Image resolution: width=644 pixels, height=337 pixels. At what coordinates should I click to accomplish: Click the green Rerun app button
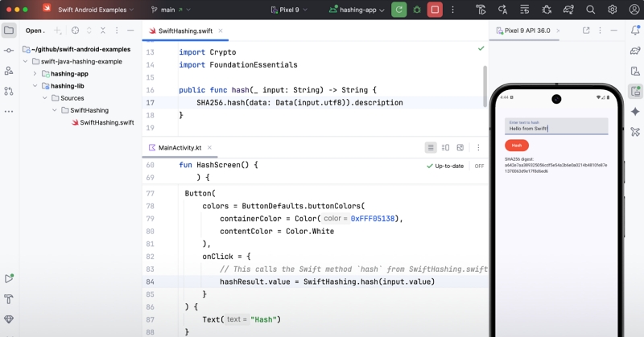(398, 10)
